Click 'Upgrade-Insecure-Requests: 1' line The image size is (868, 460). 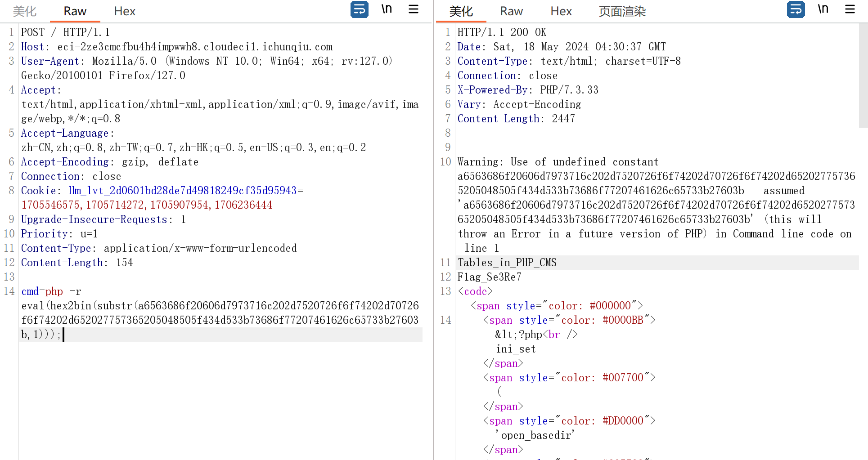click(103, 219)
